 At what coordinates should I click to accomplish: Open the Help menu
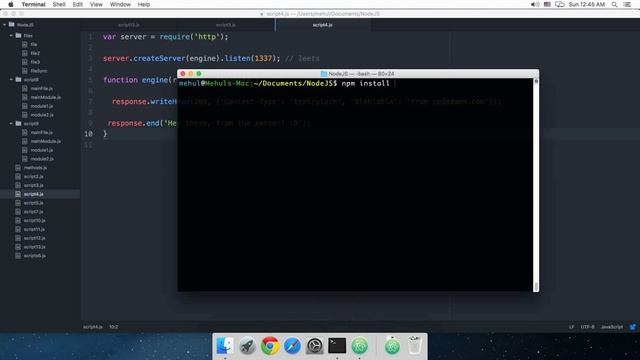144,4
